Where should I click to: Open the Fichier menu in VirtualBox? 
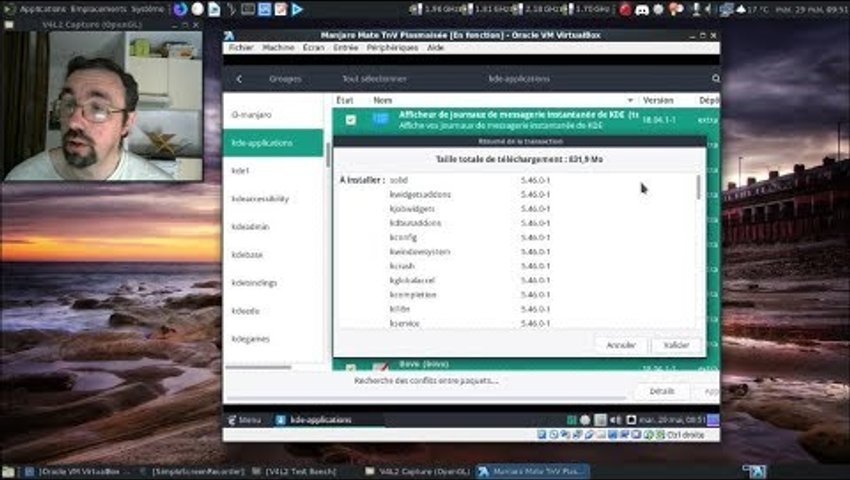pos(241,48)
